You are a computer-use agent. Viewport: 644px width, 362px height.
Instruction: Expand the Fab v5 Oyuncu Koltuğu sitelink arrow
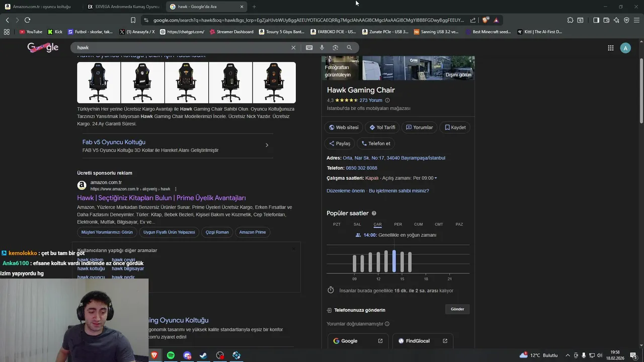267,145
